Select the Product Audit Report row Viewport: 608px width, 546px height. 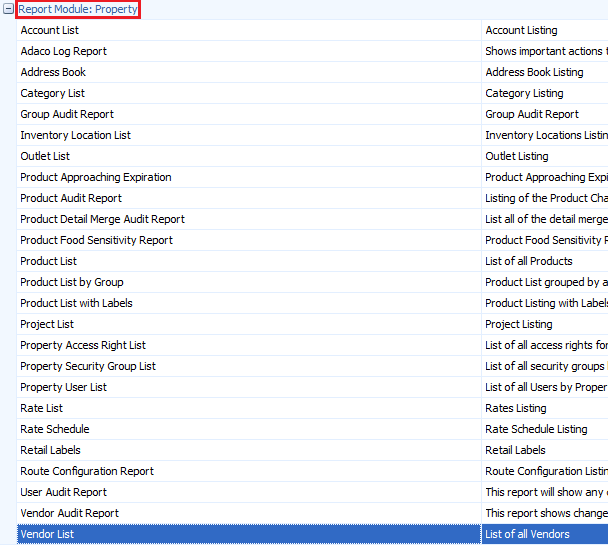(x=71, y=198)
